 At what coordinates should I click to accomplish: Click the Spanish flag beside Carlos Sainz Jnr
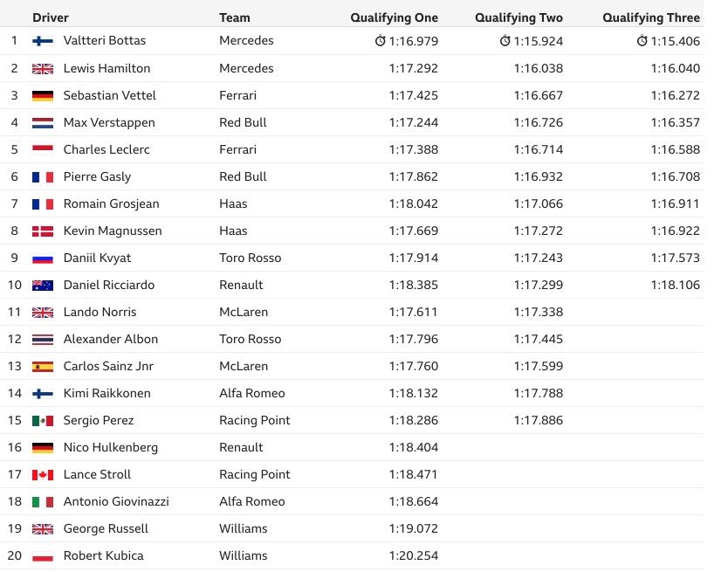(43, 367)
